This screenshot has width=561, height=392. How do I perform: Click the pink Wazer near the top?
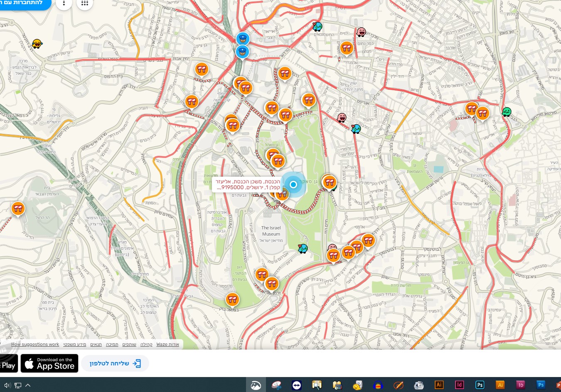tap(361, 32)
